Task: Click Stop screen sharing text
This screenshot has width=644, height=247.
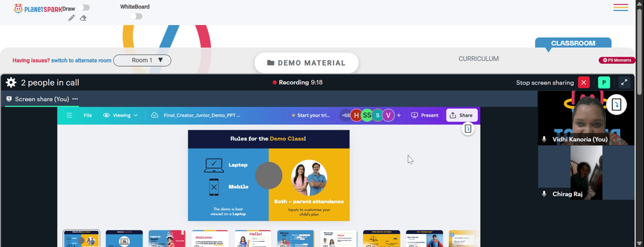Action: tap(545, 83)
